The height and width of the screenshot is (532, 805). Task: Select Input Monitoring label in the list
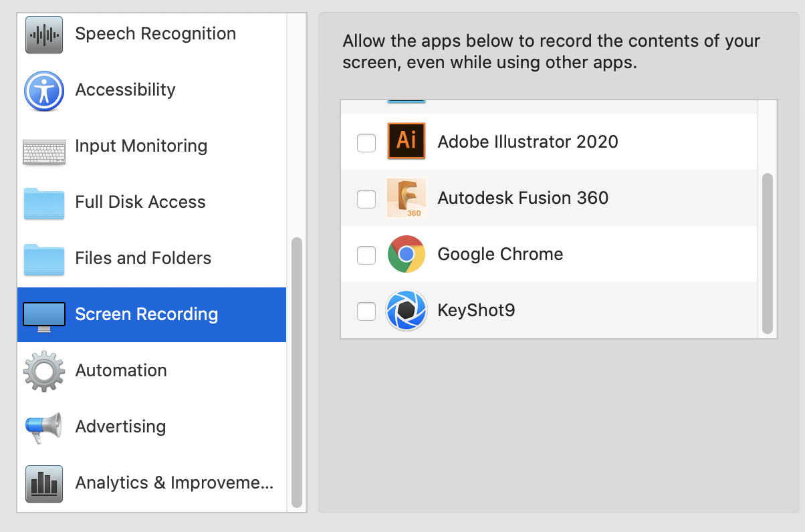pos(141,146)
